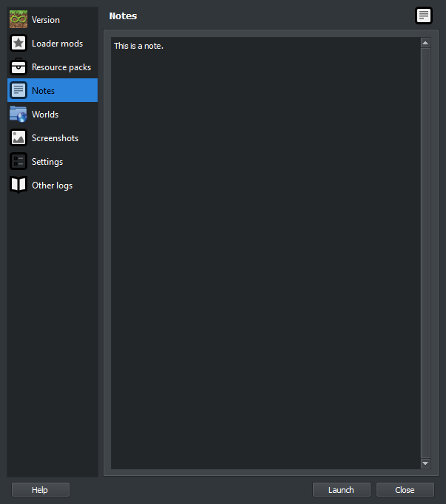The height and width of the screenshot is (504, 446).
Task: Switch to Loader mods page
Action: point(53,43)
